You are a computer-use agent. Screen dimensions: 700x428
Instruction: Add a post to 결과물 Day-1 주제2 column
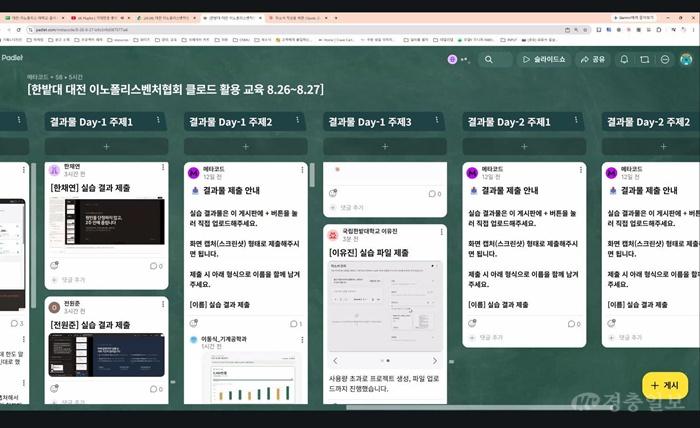click(246, 146)
